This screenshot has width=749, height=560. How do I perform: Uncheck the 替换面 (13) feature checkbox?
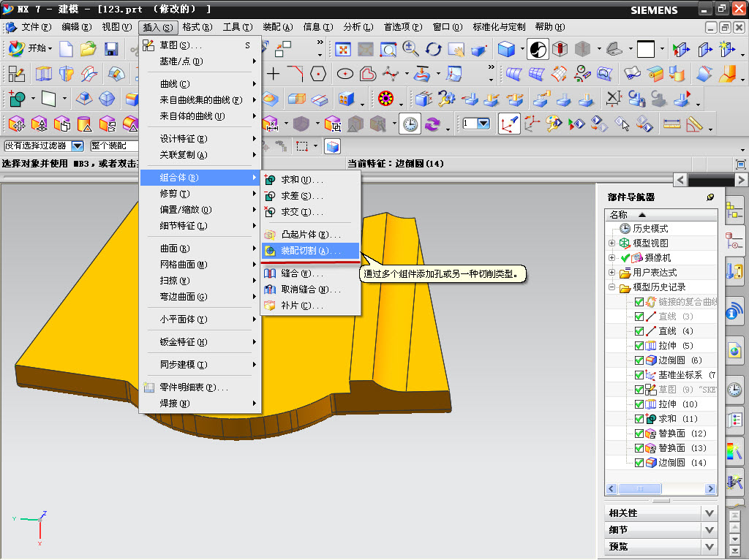click(639, 448)
